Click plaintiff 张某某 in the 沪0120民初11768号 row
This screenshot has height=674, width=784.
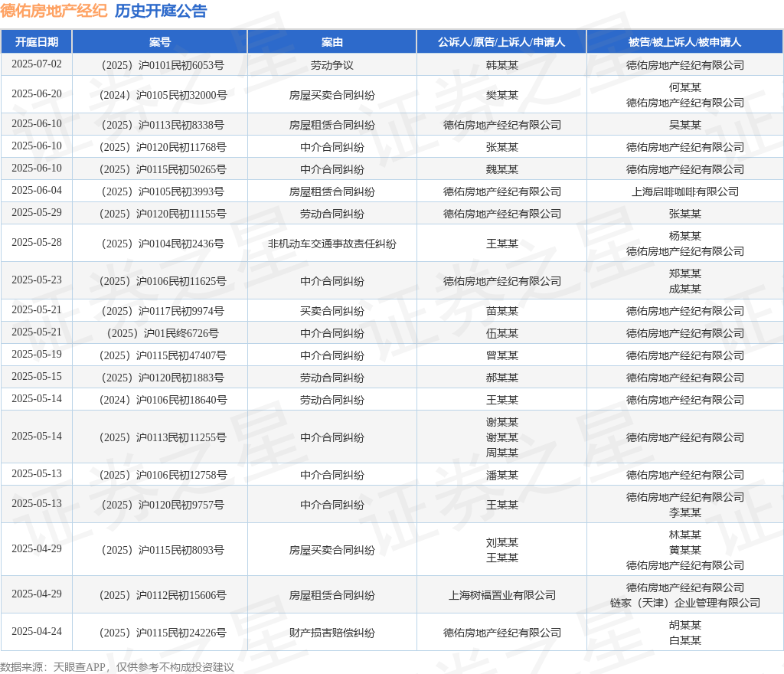[502, 148]
